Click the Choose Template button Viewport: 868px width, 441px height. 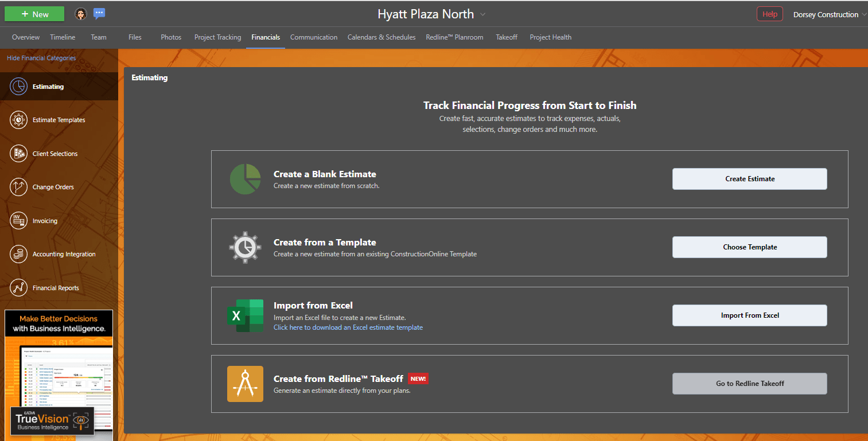[750, 247]
